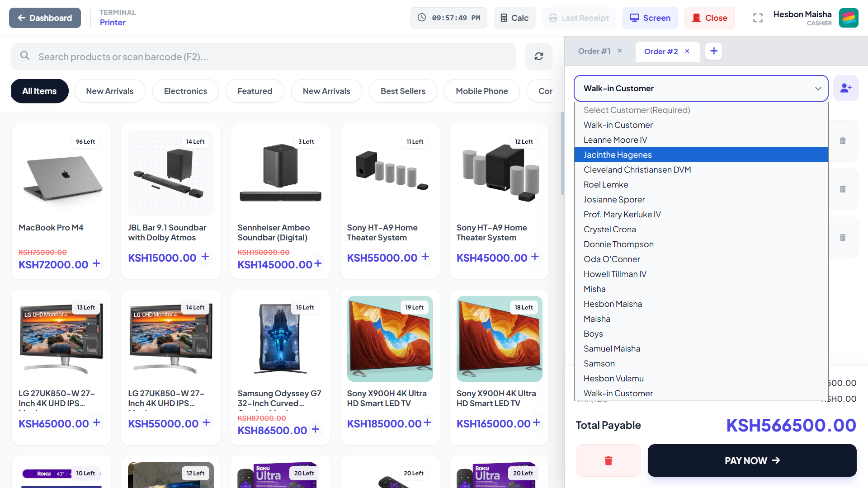This screenshot has width=868, height=488.
Task: Close the Order #1 tab
Action: click(x=619, y=51)
